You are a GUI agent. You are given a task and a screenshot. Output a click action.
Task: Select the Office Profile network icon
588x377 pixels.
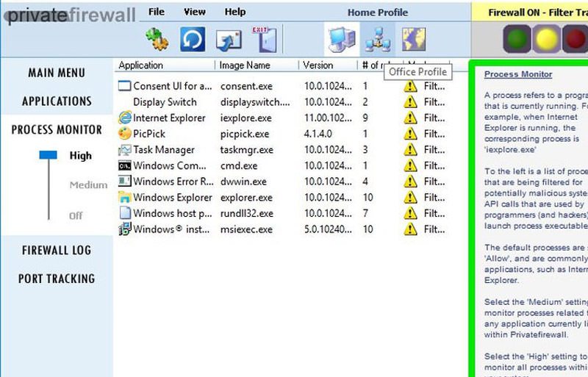coord(378,40)
